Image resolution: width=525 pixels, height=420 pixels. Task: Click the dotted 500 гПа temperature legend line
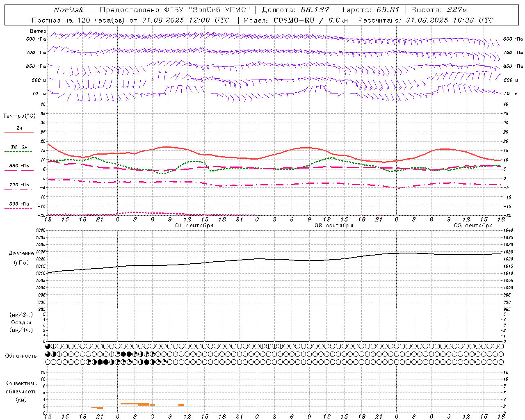tap(18, 208)
